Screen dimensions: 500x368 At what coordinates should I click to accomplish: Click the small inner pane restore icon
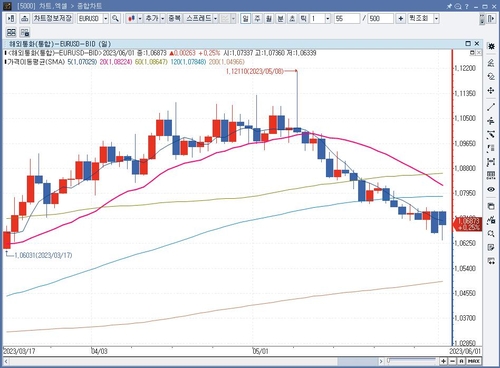tap(473, 53)
